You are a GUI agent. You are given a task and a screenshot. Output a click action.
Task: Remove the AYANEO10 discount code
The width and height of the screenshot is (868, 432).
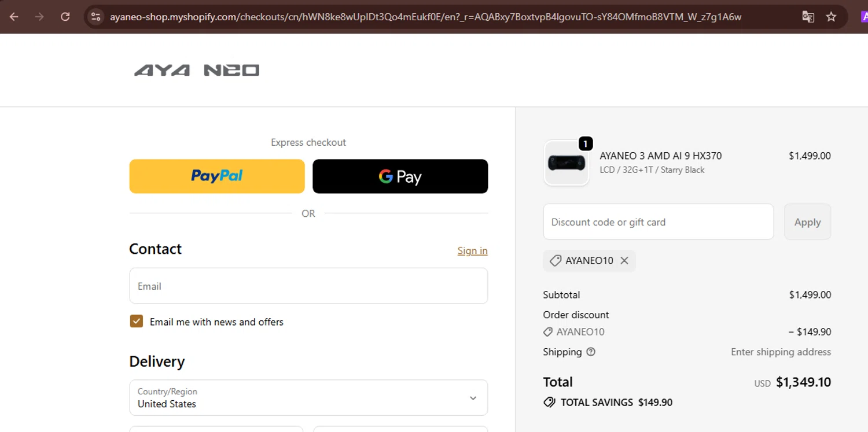click(624, 261)
